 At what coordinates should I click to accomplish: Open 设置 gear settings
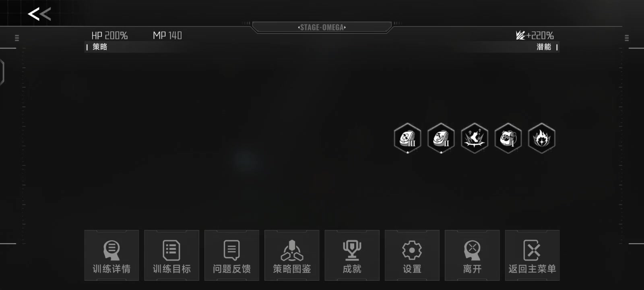coord(412,255)
